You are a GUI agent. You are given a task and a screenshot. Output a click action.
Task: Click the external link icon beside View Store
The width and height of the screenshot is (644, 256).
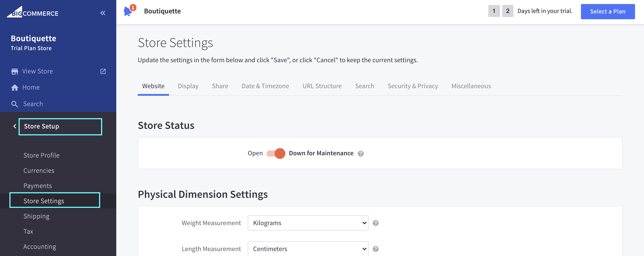click(x=103, y=72)
